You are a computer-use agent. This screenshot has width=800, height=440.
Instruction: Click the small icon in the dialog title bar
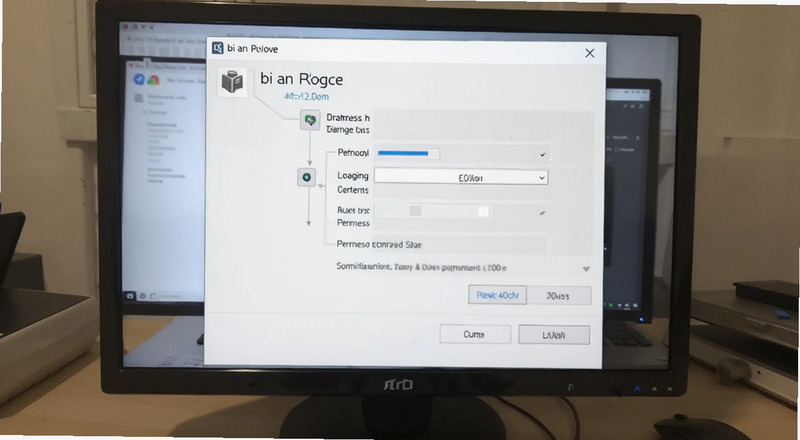click(218, 48)
